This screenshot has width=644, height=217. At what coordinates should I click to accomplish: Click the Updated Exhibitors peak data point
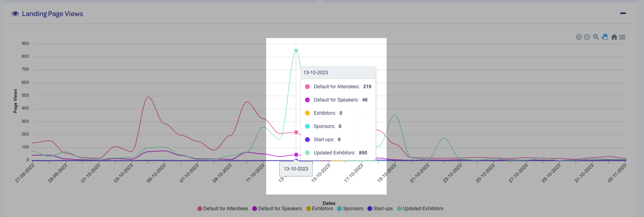pyautogui.click(x=296, y=51)
